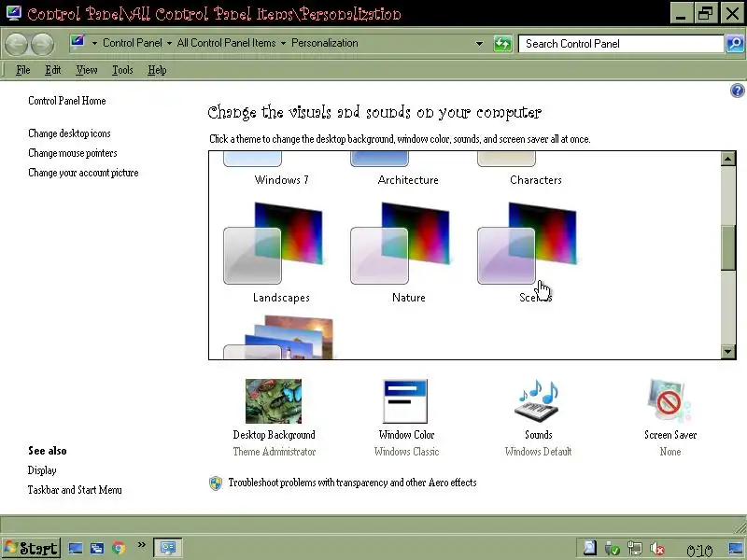Open the Start menu
Viewport: 747px width, 560px height.
point(32,548)
